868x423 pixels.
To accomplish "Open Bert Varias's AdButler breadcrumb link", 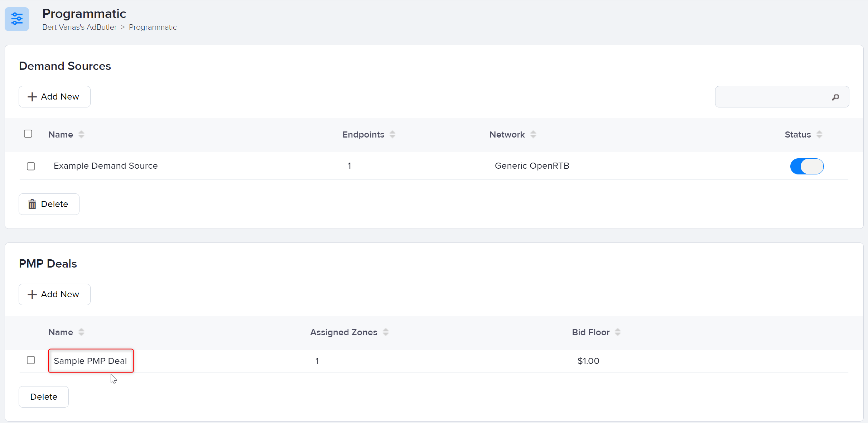I will click(x=79, y=27).
